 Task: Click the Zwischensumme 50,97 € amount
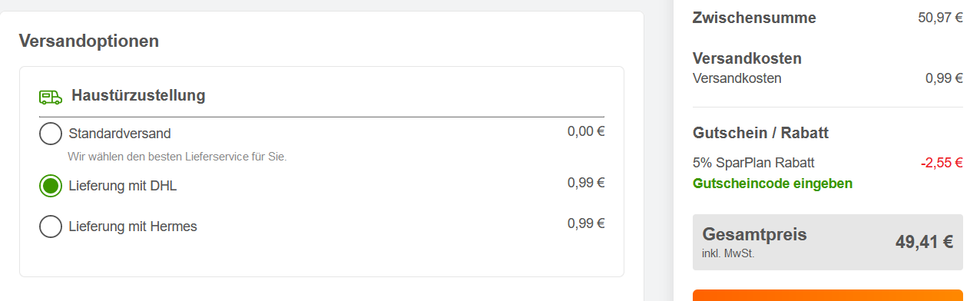coord(940,18)
